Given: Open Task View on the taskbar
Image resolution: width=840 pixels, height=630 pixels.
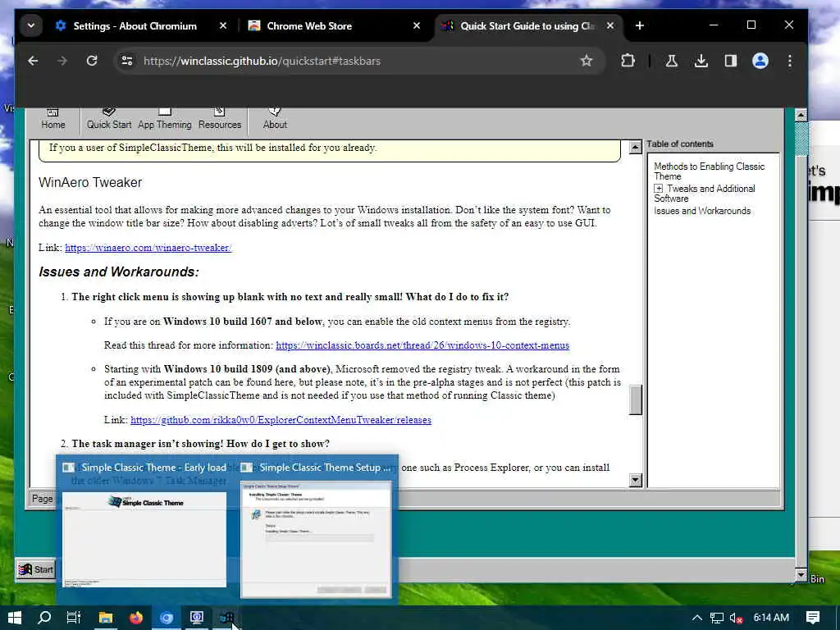Looking at the screenshot, I should pyautogui.click(x=73, y=618).
